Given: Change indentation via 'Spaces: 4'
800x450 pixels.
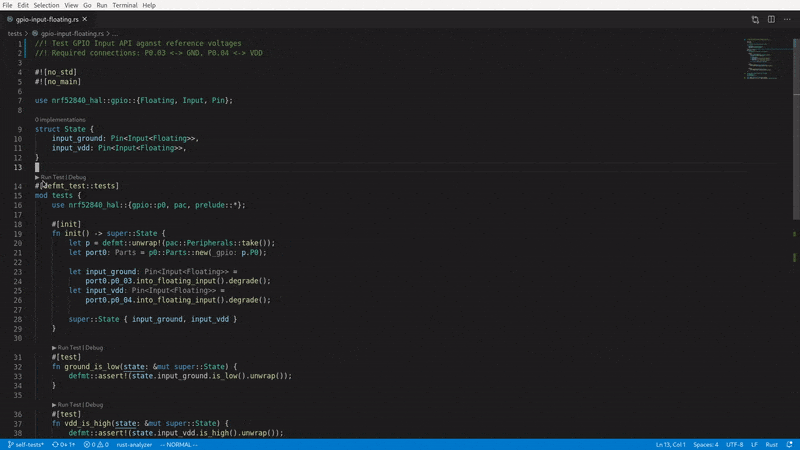Looking at the screenshot, I should 706,445.
